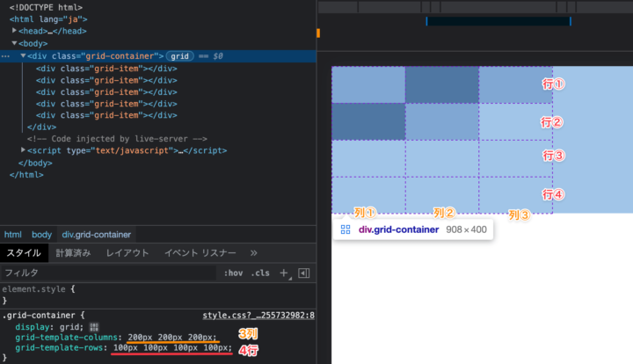The height and width of the screenshot is (364, 633).
Task: Toggle the :hov element state button
Action: pos(233,273)
